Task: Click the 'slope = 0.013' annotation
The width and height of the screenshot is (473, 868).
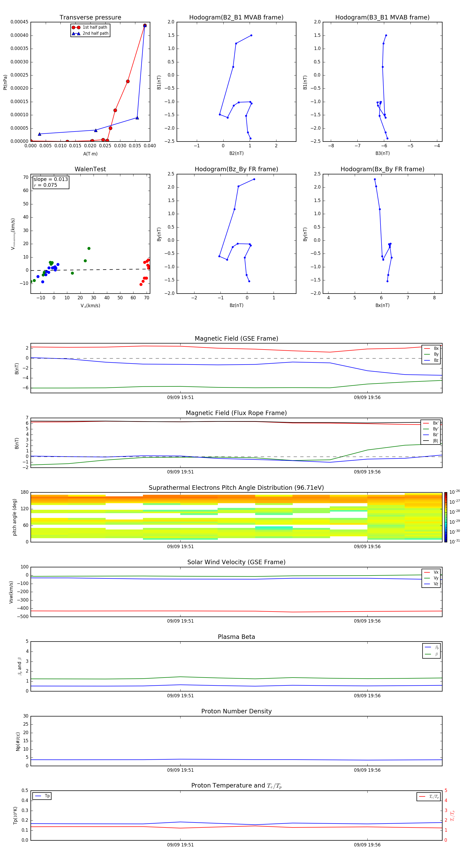Action: tap(50, 179)
